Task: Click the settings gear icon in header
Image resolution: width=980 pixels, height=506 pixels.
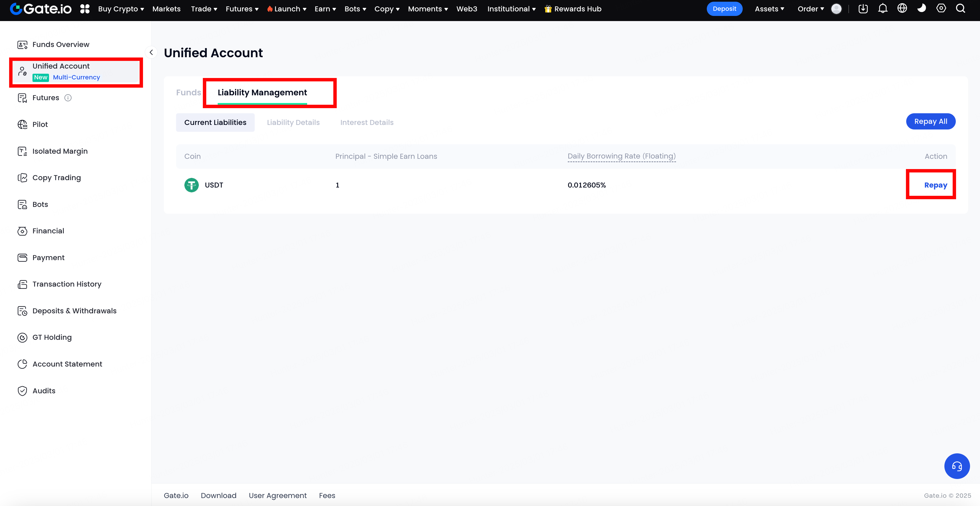Action: pyautogui.click(x=941, y=8)
